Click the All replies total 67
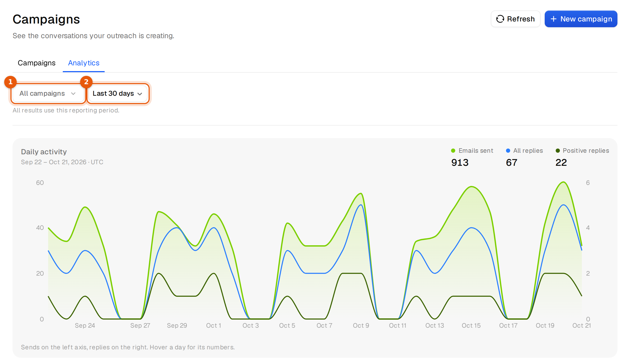The width and height of the screenshot is (630, 364). pos(511,163)
